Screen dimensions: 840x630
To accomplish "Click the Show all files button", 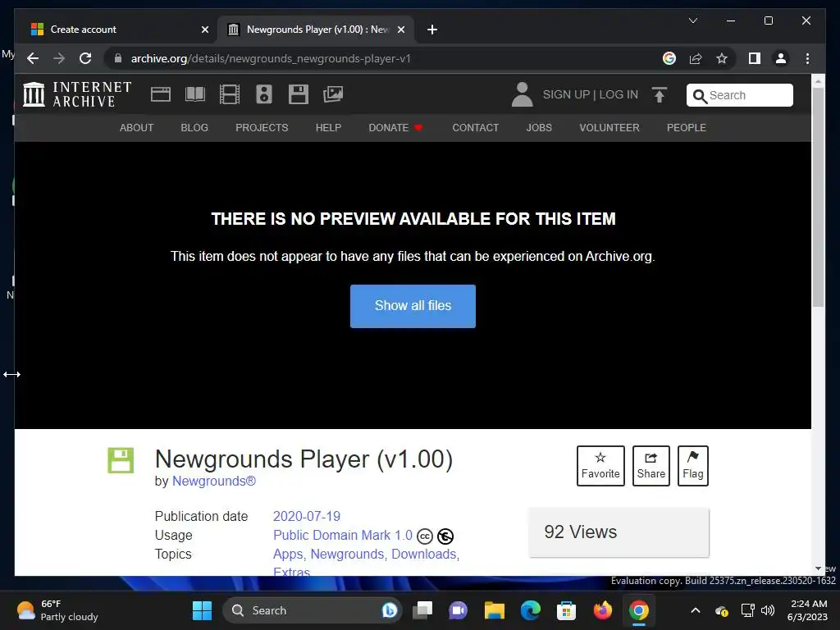I will click(413, 306).
